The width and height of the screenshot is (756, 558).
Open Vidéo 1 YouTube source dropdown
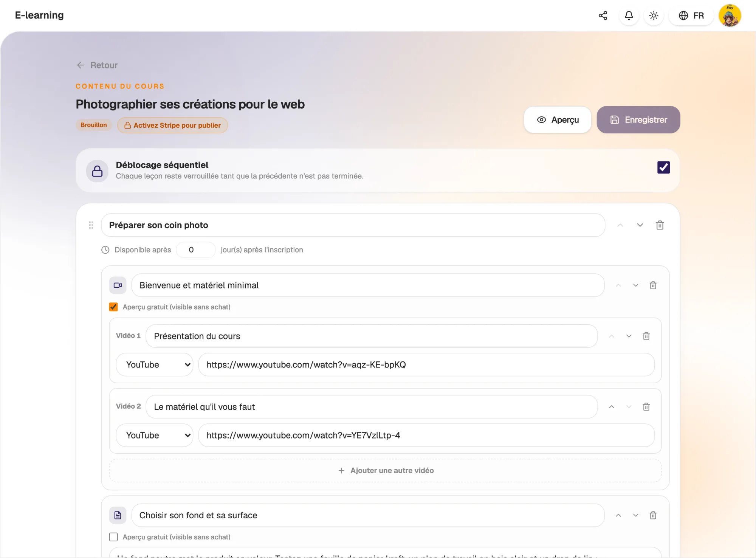pyautogui.click(x=154, y=365)
